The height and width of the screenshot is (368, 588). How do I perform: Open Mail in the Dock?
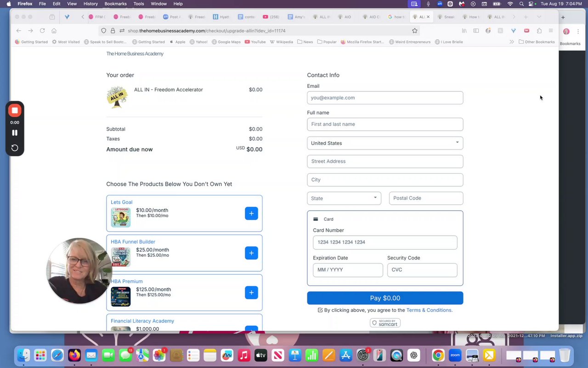pyautogui.click(x=91, y=355)
